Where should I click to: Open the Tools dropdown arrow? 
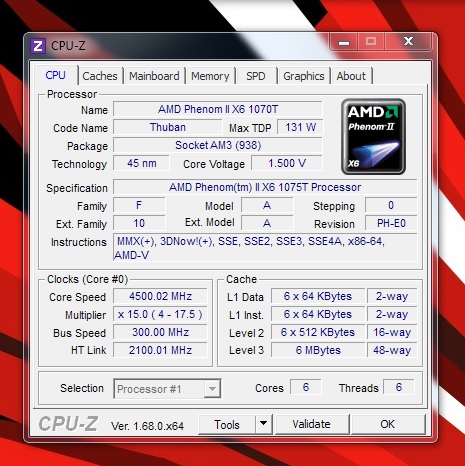click(263, 424)
